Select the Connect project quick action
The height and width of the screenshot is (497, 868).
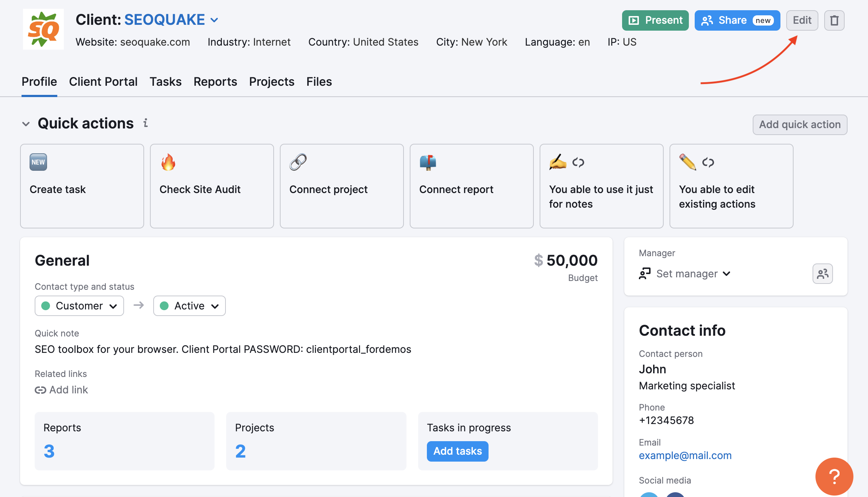click(342, 186)
